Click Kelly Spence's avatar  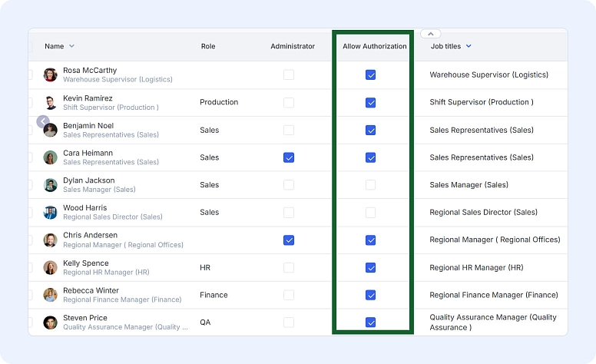click(50, 268)
